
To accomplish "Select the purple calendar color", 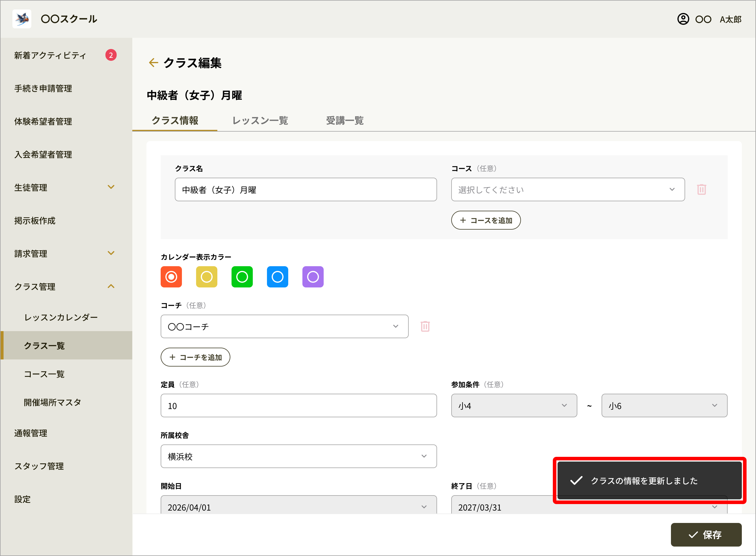I will click(x=313, y=277).
